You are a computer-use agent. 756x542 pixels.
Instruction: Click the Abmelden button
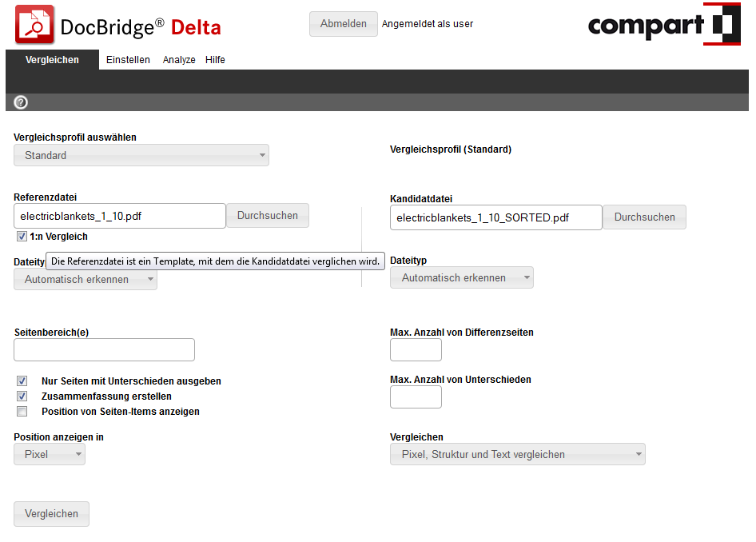(344, 24)
